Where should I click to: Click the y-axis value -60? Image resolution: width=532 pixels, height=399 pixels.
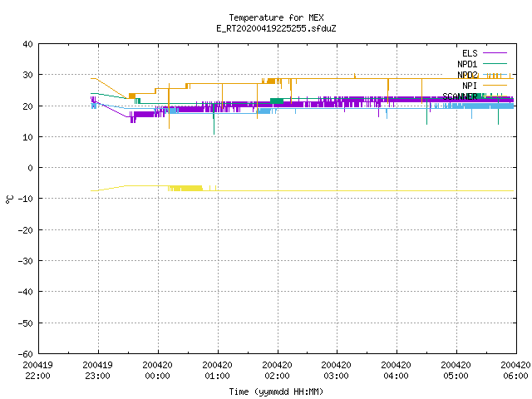coord(26,354)
